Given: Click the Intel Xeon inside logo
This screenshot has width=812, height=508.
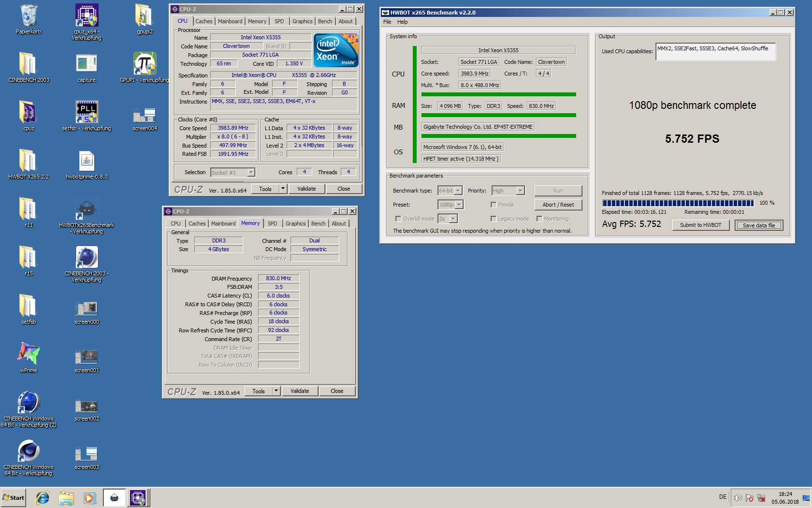Looking at the screenshot, I should 336,50.
